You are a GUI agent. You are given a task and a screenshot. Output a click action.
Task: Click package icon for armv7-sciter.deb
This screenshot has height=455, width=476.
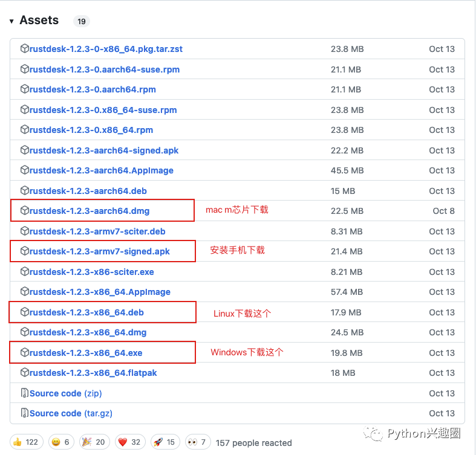pyautogui.click(x=25, y=231)
